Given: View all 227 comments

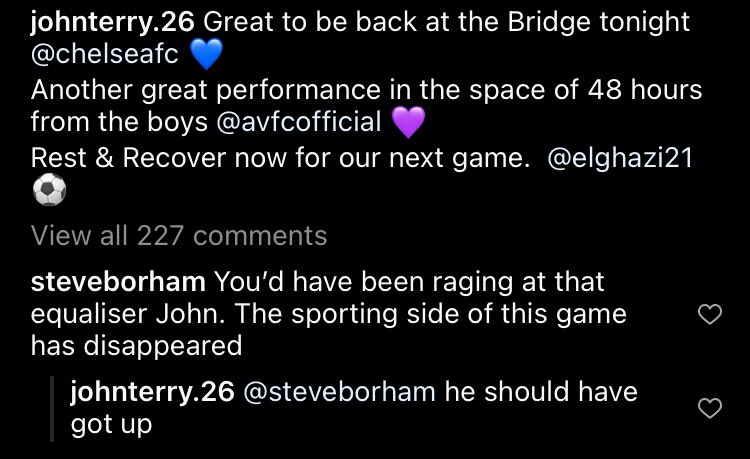Looking at the screenshot, I should [179, 236].
